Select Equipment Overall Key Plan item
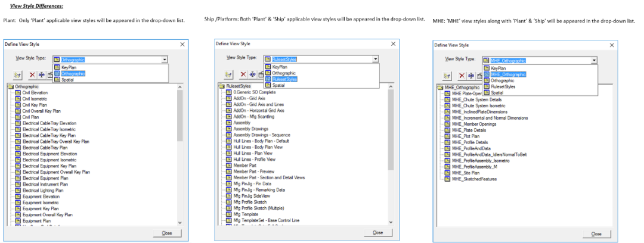 pyautogui.click(x=47, y=214)
